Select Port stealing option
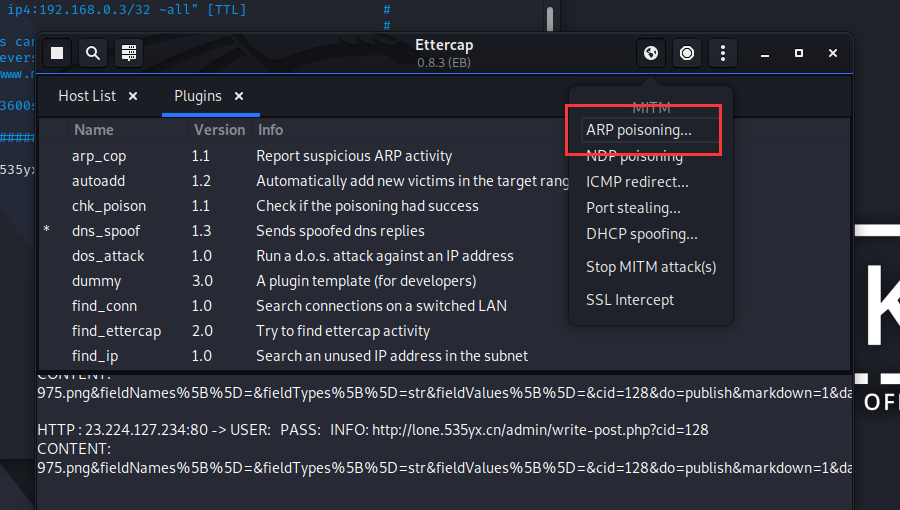The image size is (900, 510). tap(633, 208)
